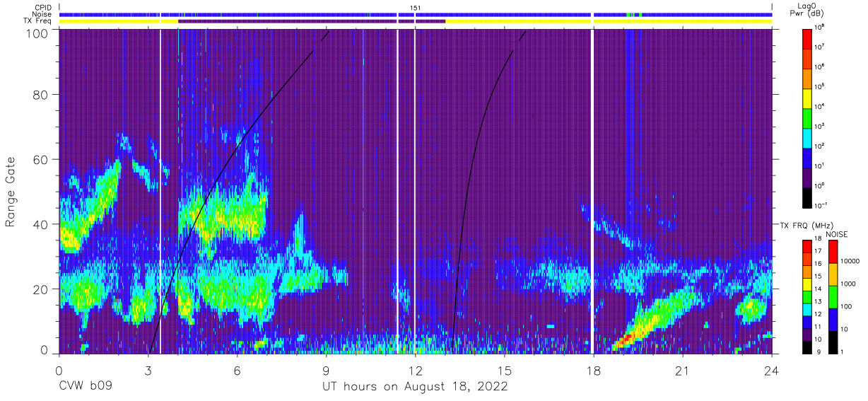
Task: Click the "NOISE" colorbar title
Action: (x=836, y=233)
